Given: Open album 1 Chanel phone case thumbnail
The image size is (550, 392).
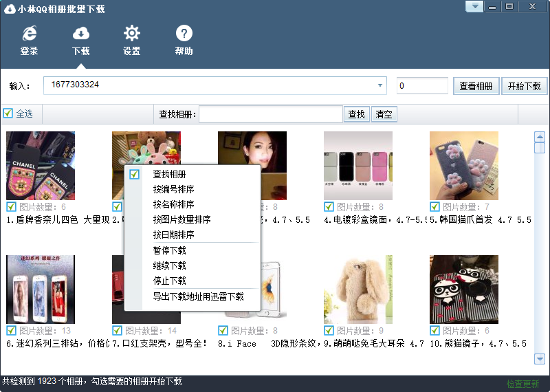Looking at the screenshot, I should 41,166.
